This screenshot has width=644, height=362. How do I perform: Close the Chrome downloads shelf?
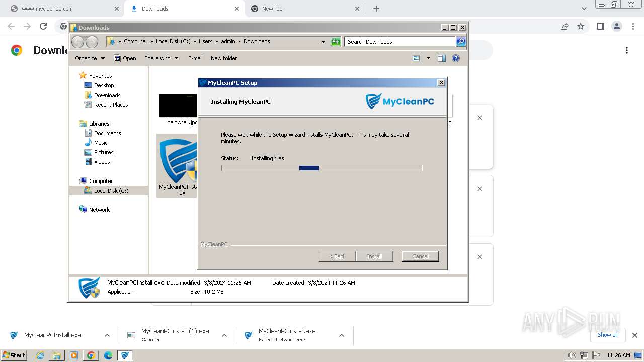[635, 335]
